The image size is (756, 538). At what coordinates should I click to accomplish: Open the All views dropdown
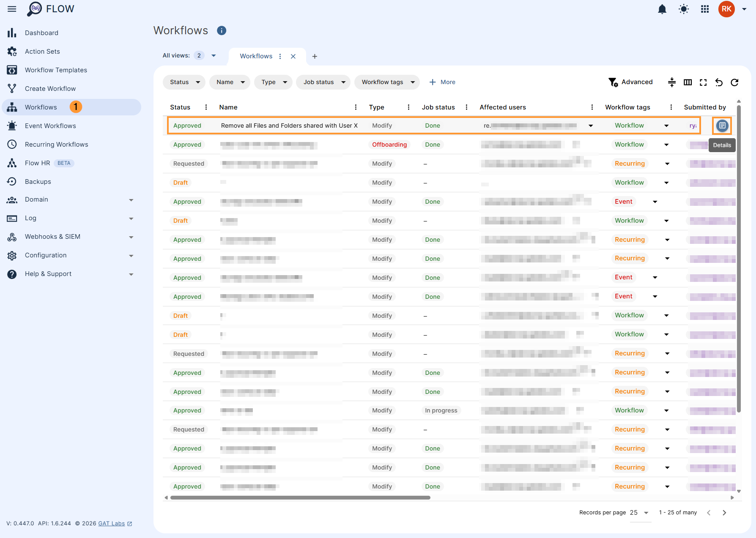(214, 56)
